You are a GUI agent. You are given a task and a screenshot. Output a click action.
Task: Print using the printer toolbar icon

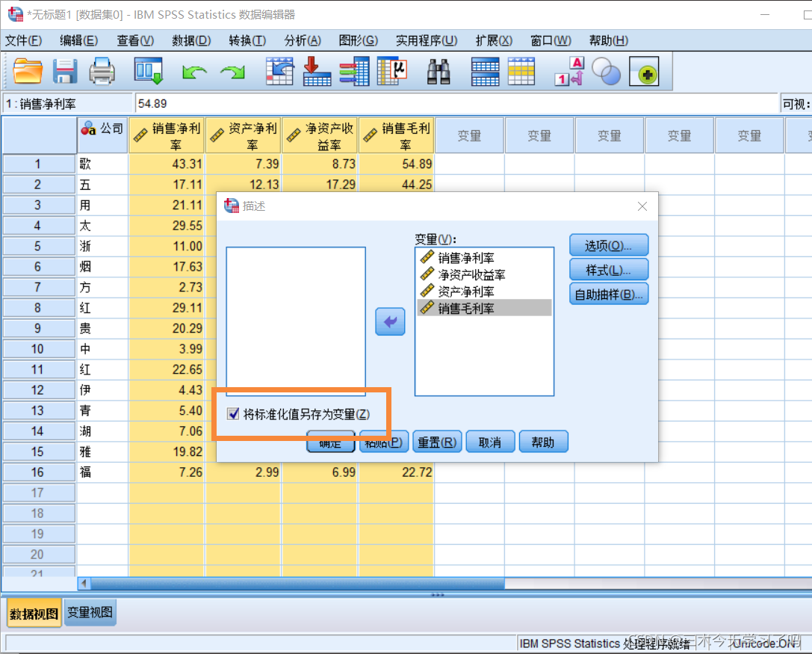(102, 71)
